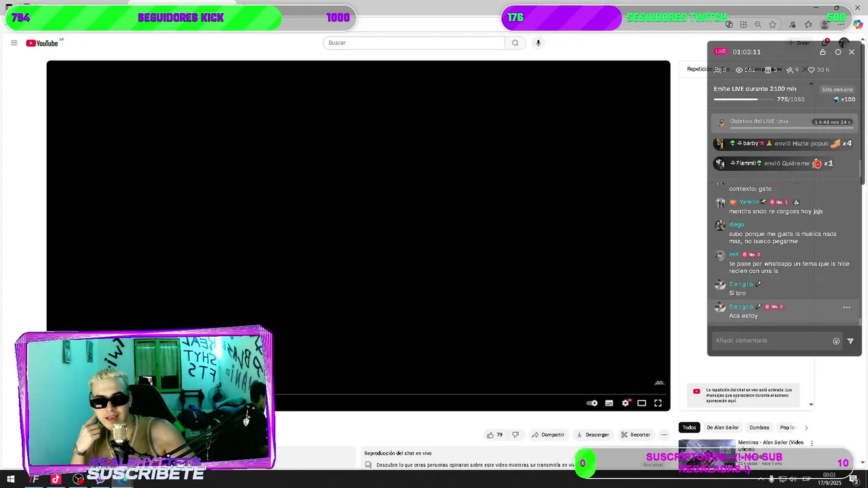Image resolution: width=868 pixels, height=488 pixels.
Task: Close the LIVE chat overlay panel
Action: click(x=852, y=52)
